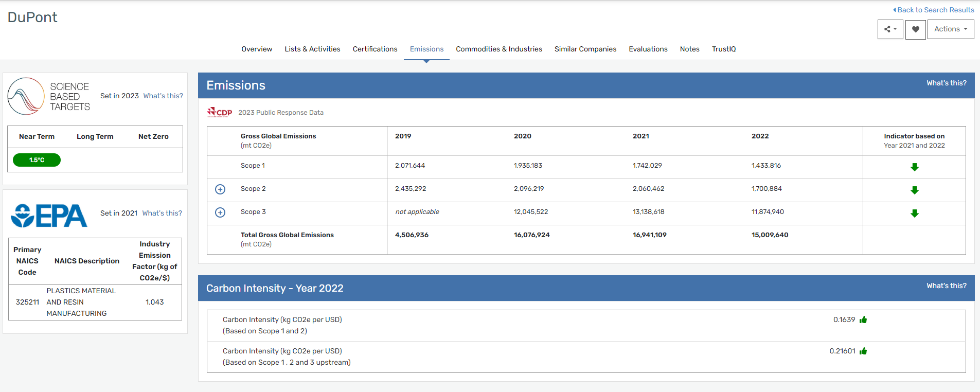Click thumbs-up icon beside 0.21601
This screenshot has height=392, width=980.
click(x=863, y=351)
